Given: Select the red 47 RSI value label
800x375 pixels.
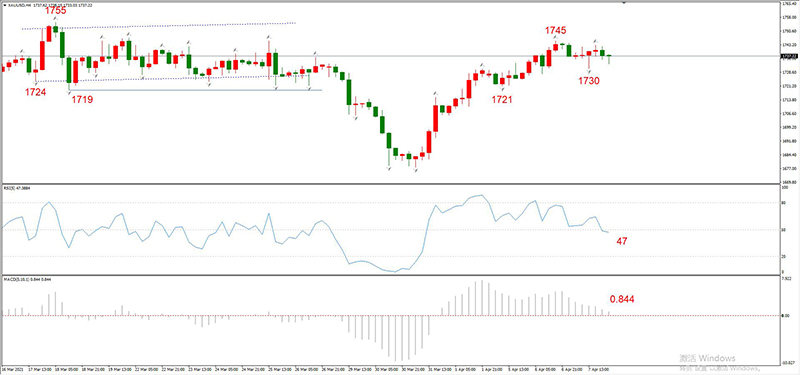Looking at the screenshot, I should point(621,241).
